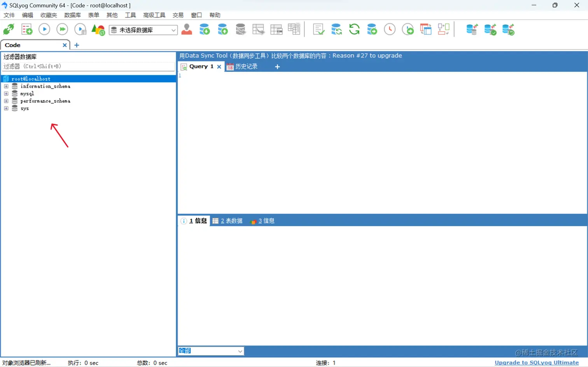Click the database with green right-arrow icon
The image size is (588, 367).
click(x=372, y=30)
